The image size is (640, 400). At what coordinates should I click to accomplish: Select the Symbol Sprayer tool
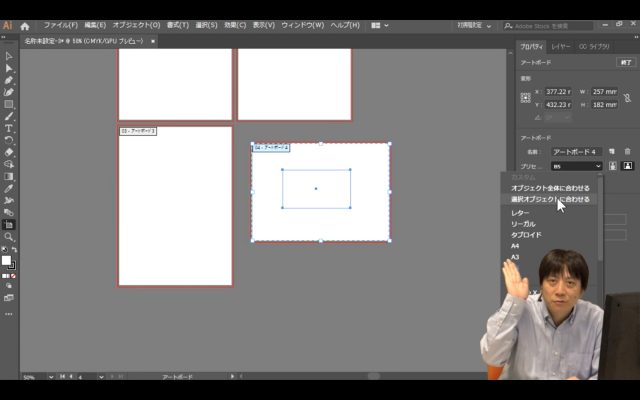(9, 200)
